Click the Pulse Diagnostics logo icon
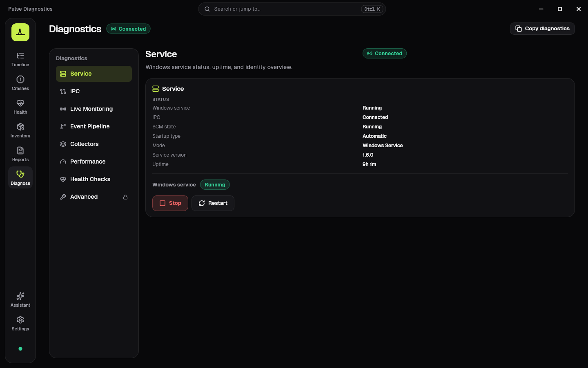The width and height of the screenshot is (588, 368). pyautogui.click(x=20, y=32)
